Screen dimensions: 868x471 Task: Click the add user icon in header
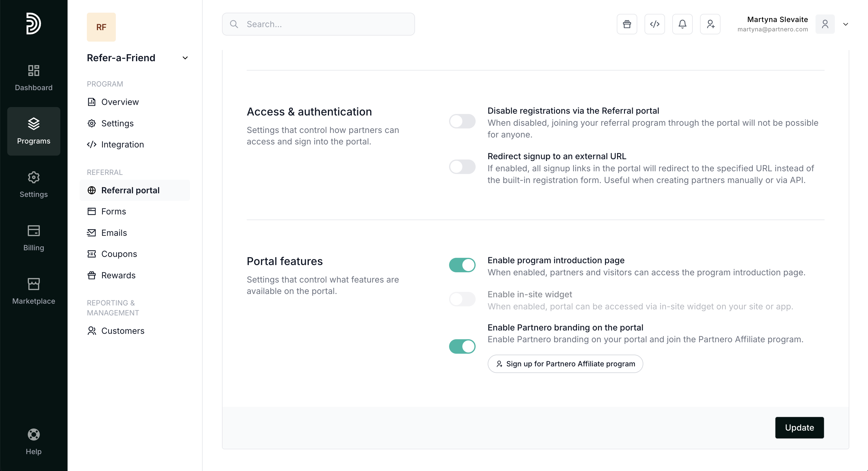click(x=710, y=24)
